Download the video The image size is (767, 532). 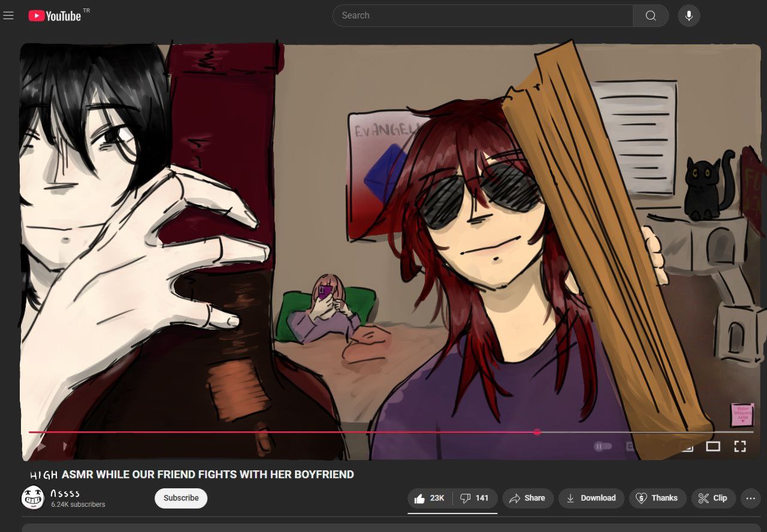point(591,498)
